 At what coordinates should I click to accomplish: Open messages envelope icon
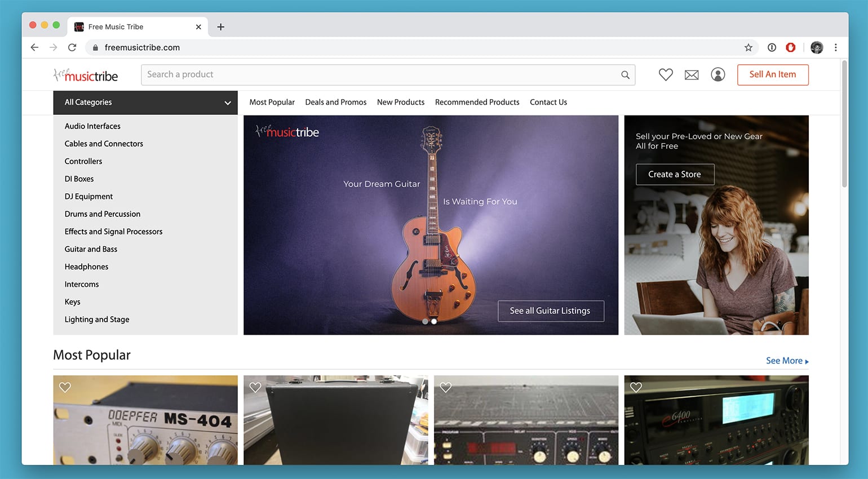click(x=692, y=75)
